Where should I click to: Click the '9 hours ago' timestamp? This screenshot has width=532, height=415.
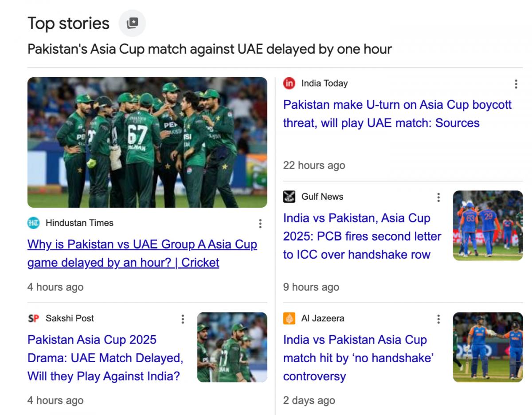pyautogui.click(x=311, y=287)
